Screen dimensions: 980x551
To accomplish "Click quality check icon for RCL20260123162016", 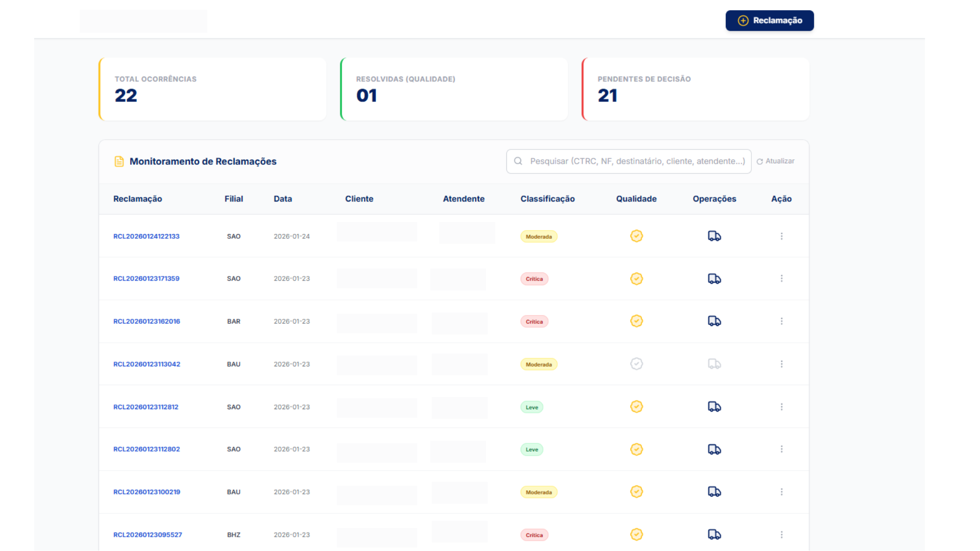I will tap(636, 321).
